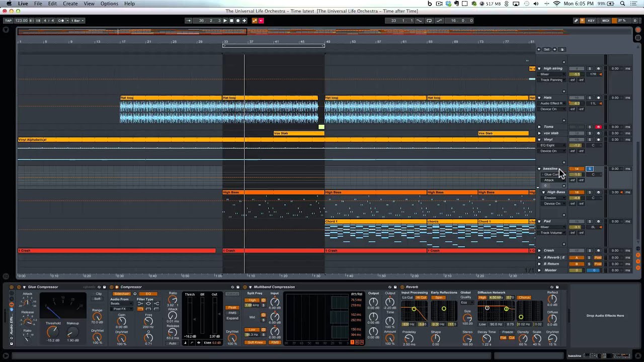Open the Edit menu
Image resolution: width=644 pixels, height=362 pixels.
point(52,4)
